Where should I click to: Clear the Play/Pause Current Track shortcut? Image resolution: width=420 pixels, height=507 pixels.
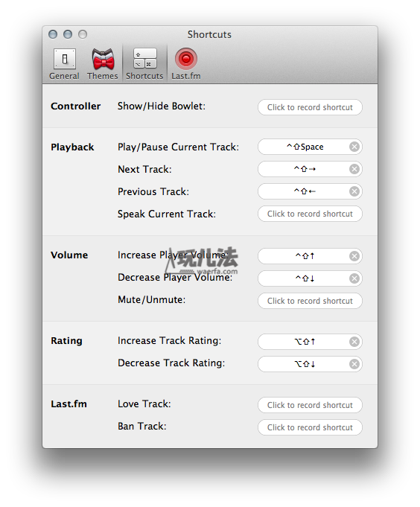click(354, 147)
